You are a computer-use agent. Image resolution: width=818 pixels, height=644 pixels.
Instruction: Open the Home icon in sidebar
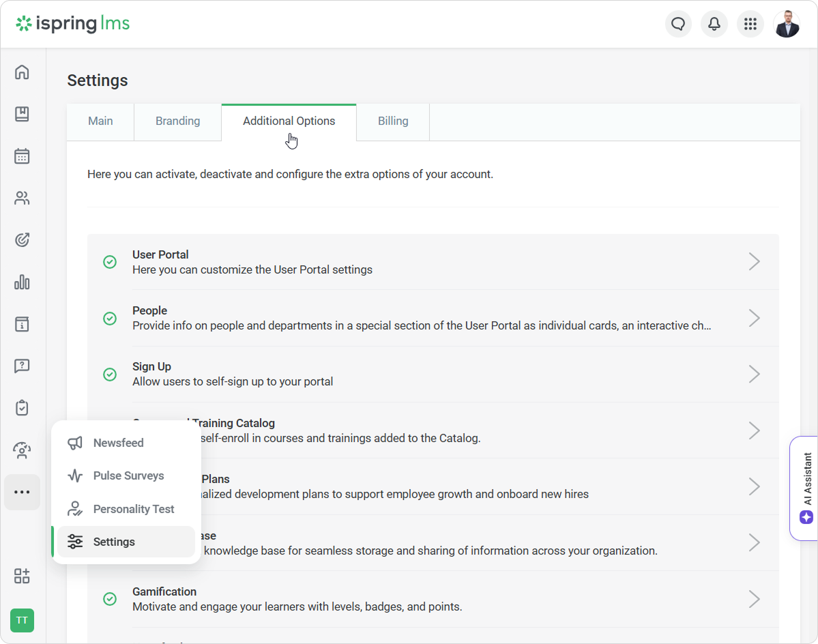click(x=22, y=72)
